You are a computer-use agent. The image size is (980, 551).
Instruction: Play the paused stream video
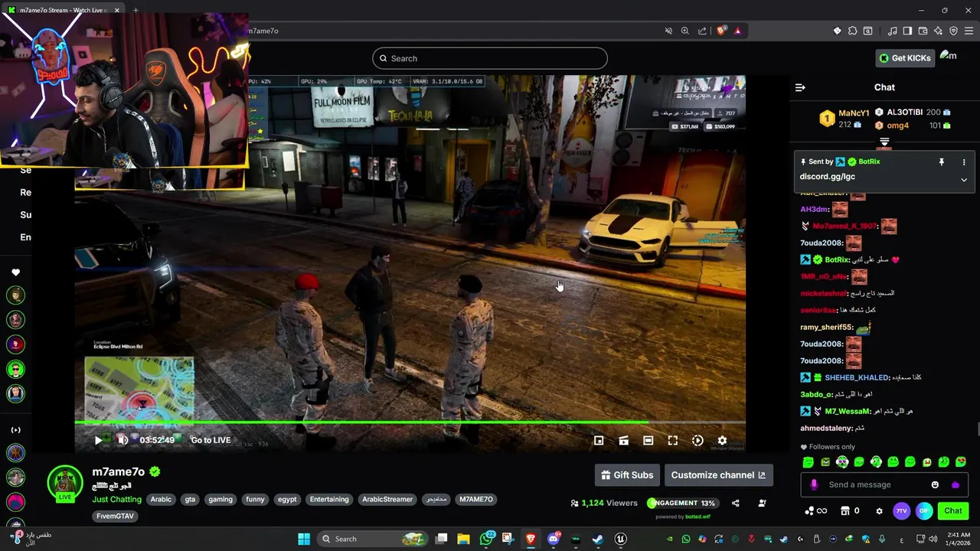pos(98,440)
